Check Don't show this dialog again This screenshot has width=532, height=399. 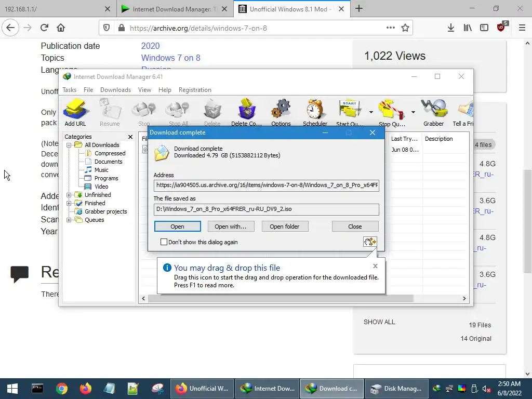coord(164,242)
